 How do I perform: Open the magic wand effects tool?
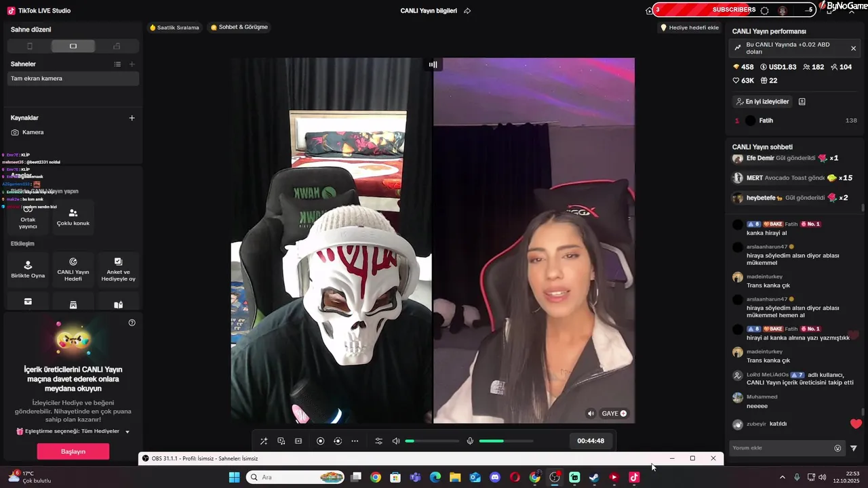[264, 441]
